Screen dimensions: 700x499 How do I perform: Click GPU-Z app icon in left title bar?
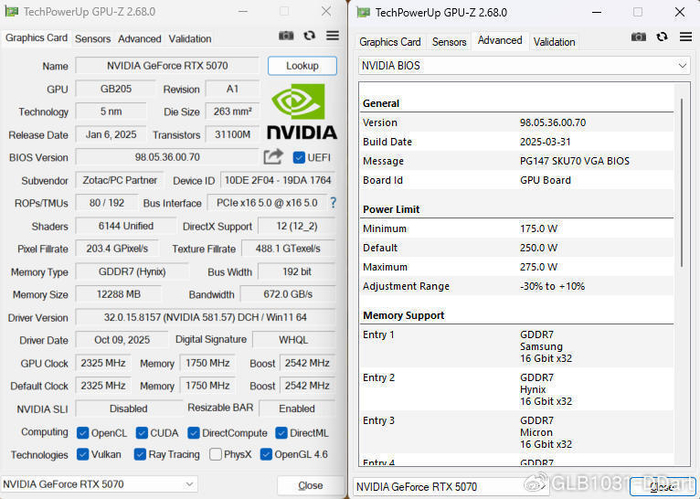(x=11, y=12)
